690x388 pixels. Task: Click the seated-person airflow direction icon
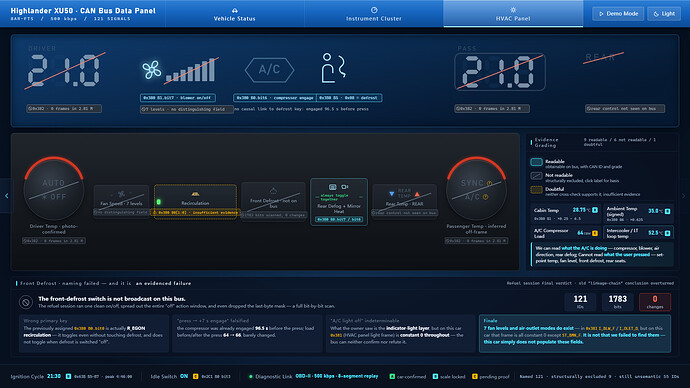click(x=333, y=68)
